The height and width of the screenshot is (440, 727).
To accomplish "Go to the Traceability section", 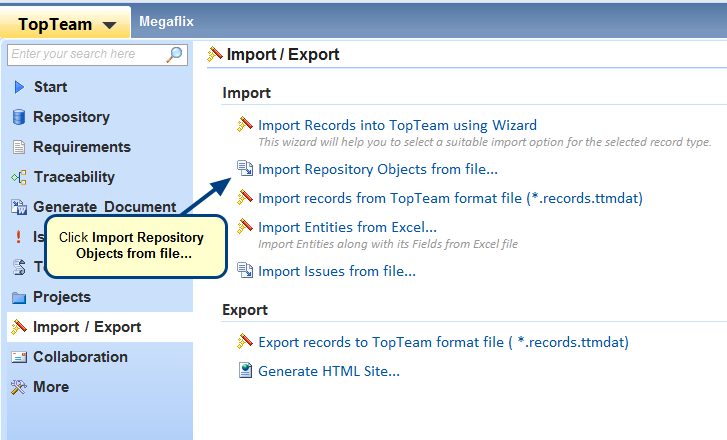I will tap(74, 177).
